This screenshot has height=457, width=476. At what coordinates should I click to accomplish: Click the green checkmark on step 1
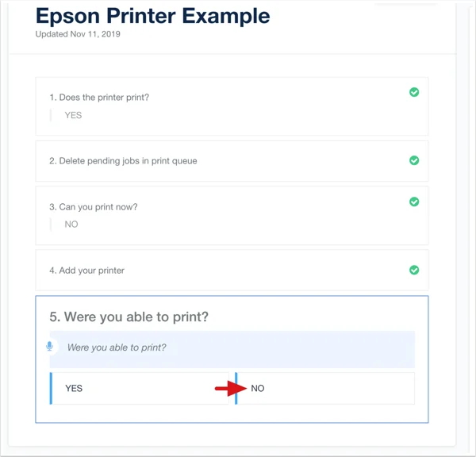414,92
